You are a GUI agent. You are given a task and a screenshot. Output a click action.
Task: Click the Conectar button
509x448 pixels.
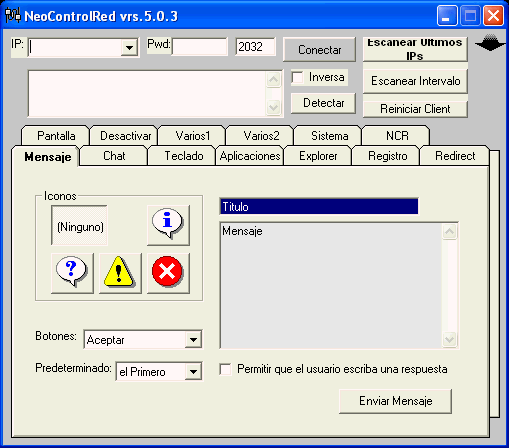coord(319,50)
